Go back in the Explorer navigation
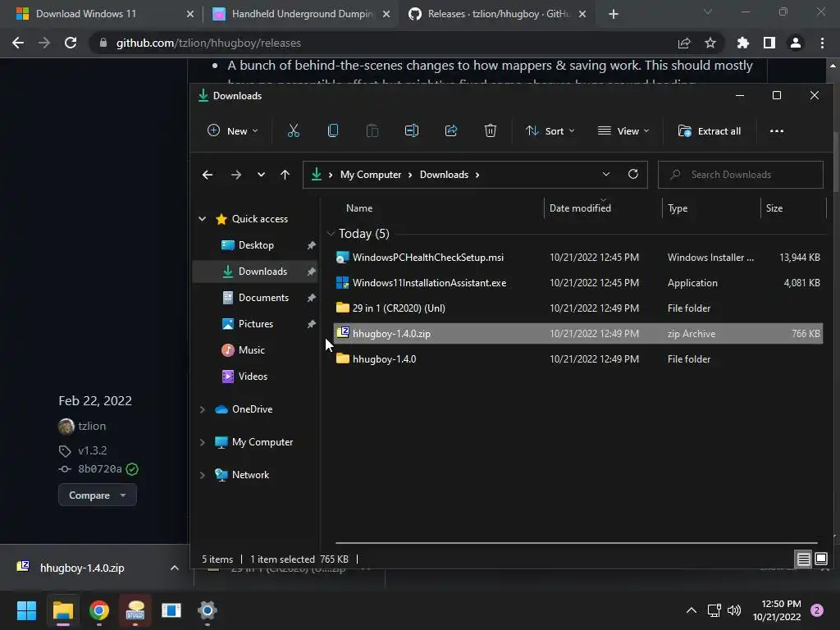840x630 pixels. (x=208, y=175)
